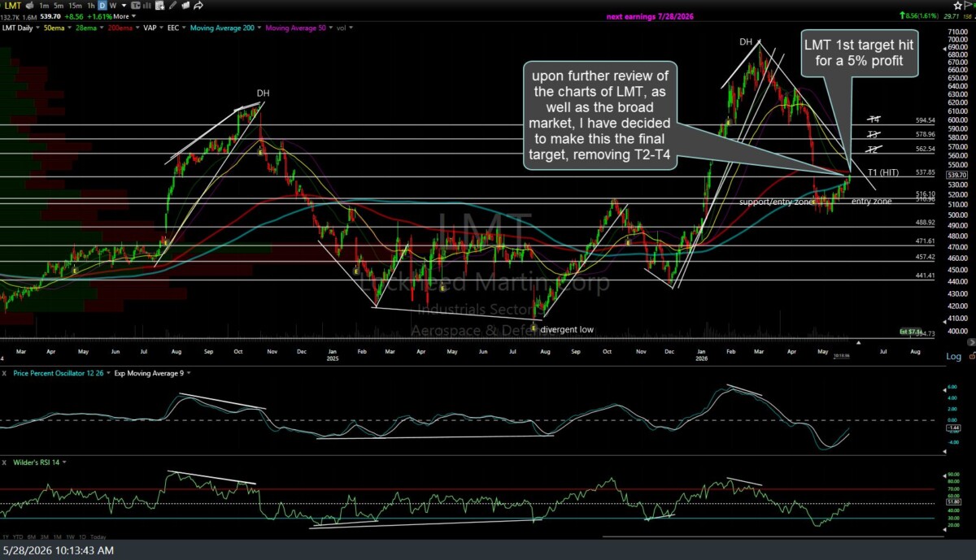This screenshot has height=560, width=976.
Task: Click the oscillator pane arrow near 6.00
Action: (x=944, y=390)
